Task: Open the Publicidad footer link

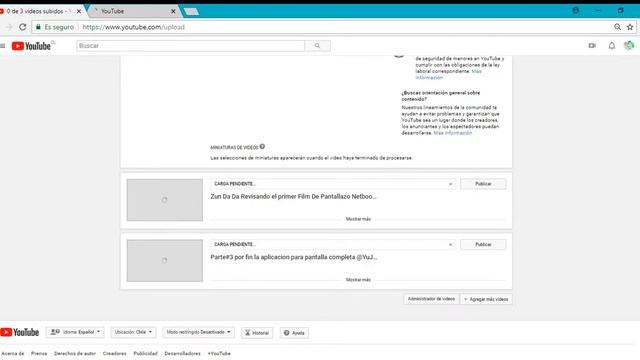Action: [x=145, y=353]
